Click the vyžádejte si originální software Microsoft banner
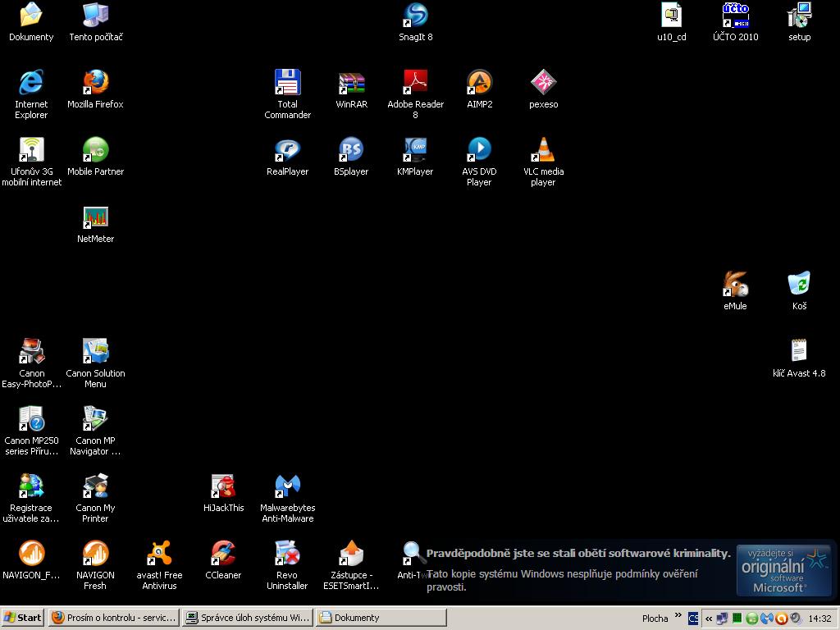 pos(783,570)
